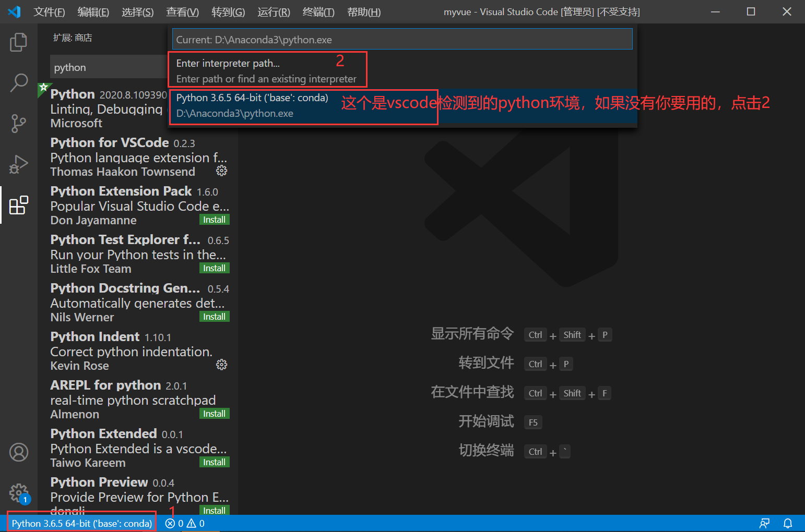This screenshot has height=532, width=805.
Task: Maximize the VS Code window
Action: click(751, 11)
